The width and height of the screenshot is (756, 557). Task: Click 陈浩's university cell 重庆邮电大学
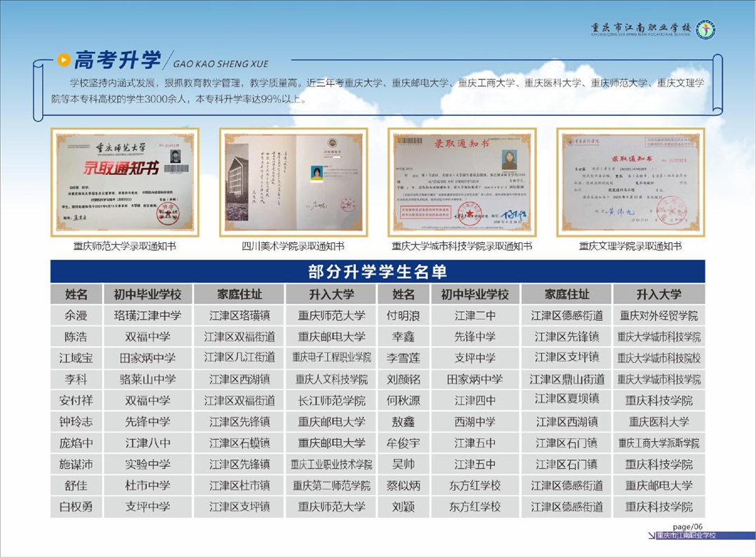pyautogui.click(x=332, y=336)
